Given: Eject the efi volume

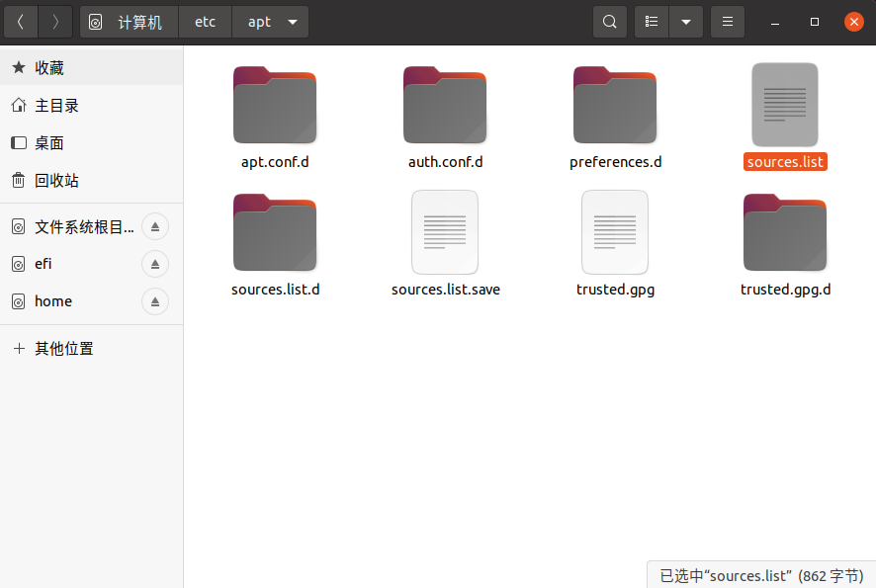Looking at the screenshot, I should (155, 264).
